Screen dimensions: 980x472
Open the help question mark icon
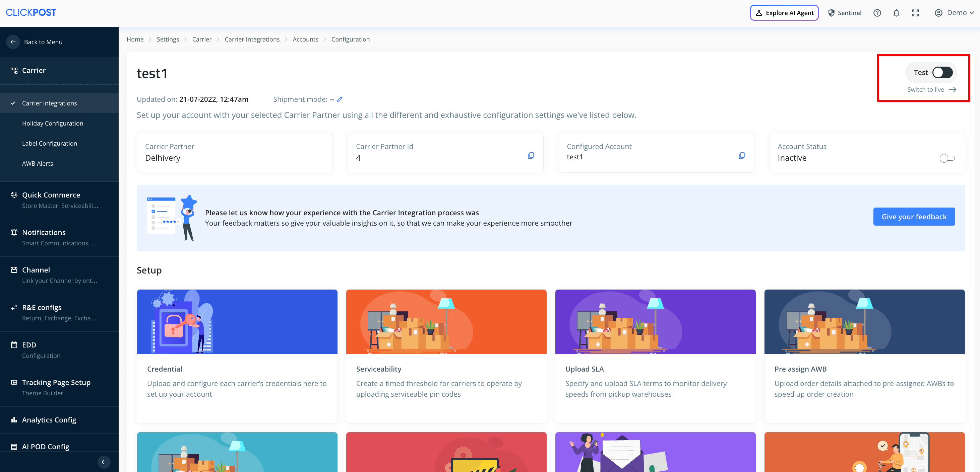click(877, 13)
